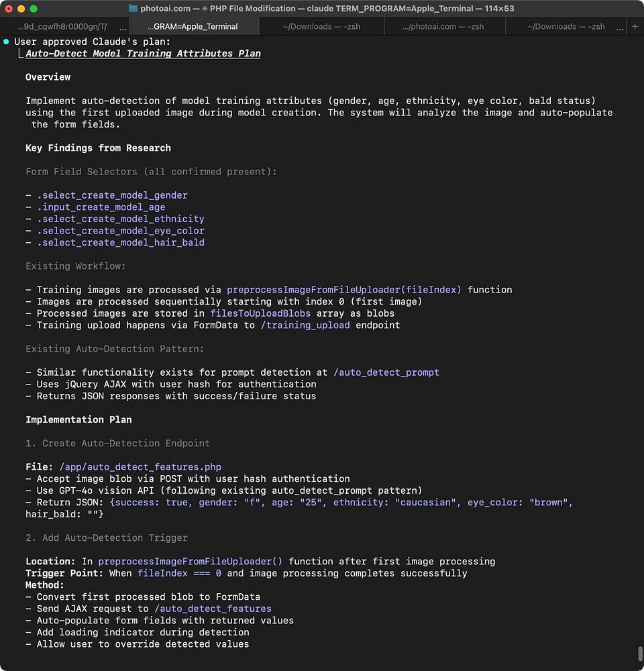Click the 'Key Findings from Research' heading
Screen dimensions: 644x671
click(x=98, y=148)
